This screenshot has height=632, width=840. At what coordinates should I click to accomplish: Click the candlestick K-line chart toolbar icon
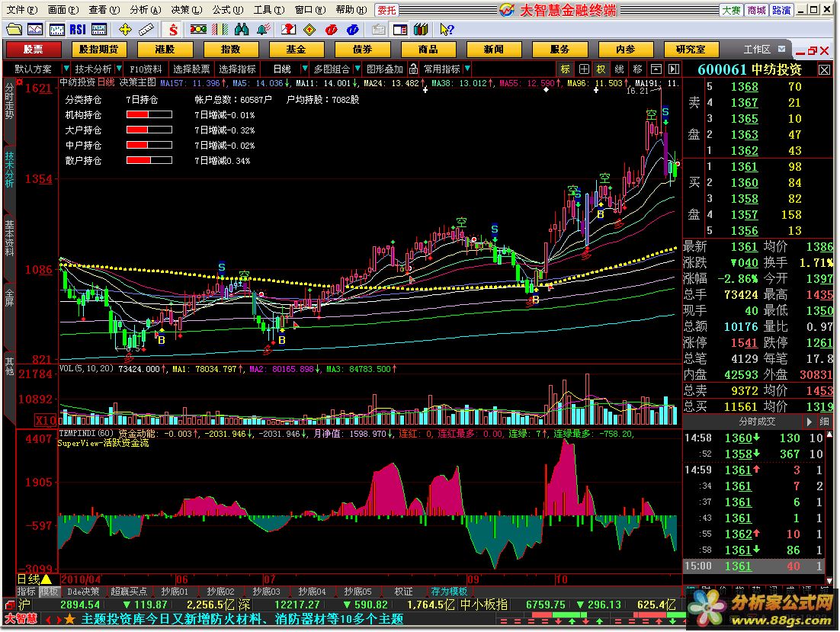pos(56,30)
